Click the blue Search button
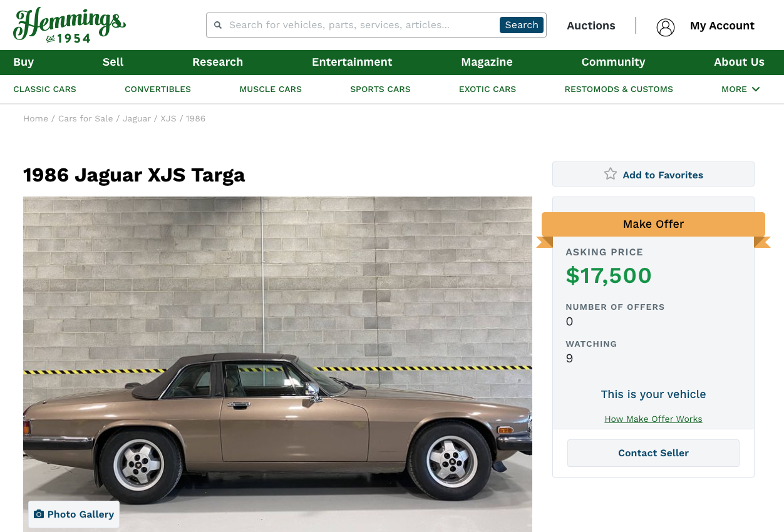 point(522,25)
